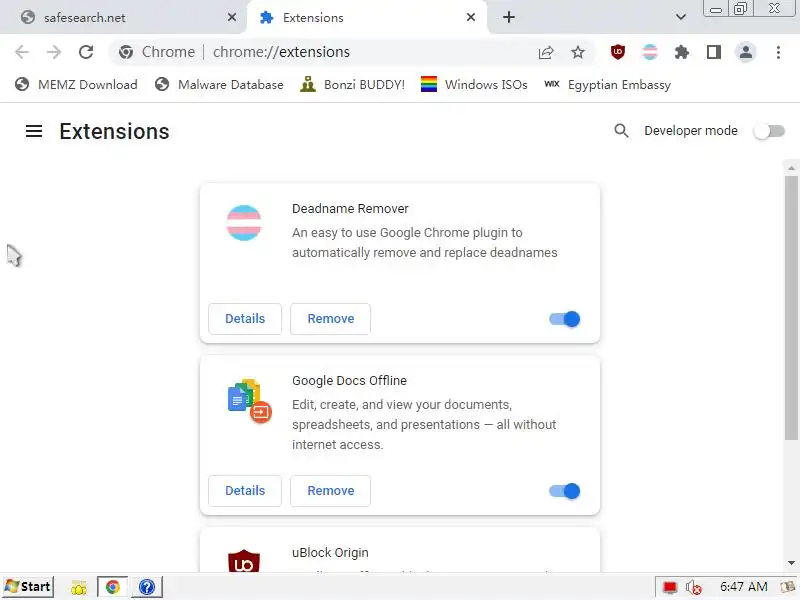
Task: Click the uBlock Origin toolbar icon
Action: click(x=618, y=52)
